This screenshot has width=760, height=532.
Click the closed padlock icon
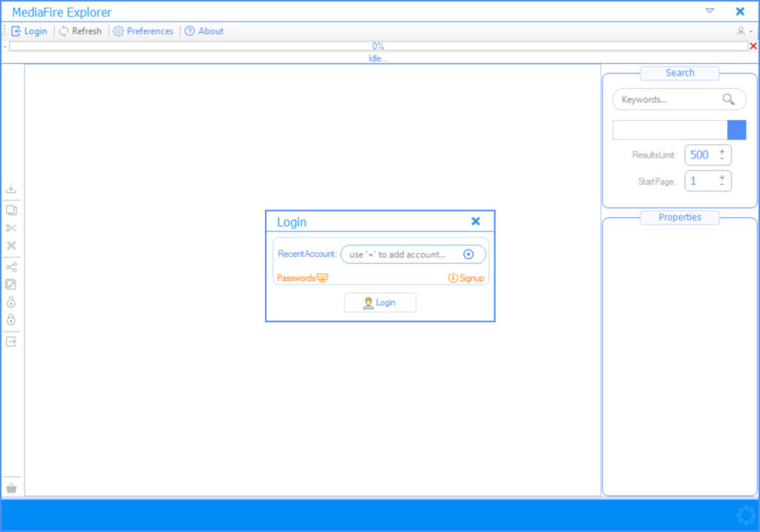click(x=11, y=320)
